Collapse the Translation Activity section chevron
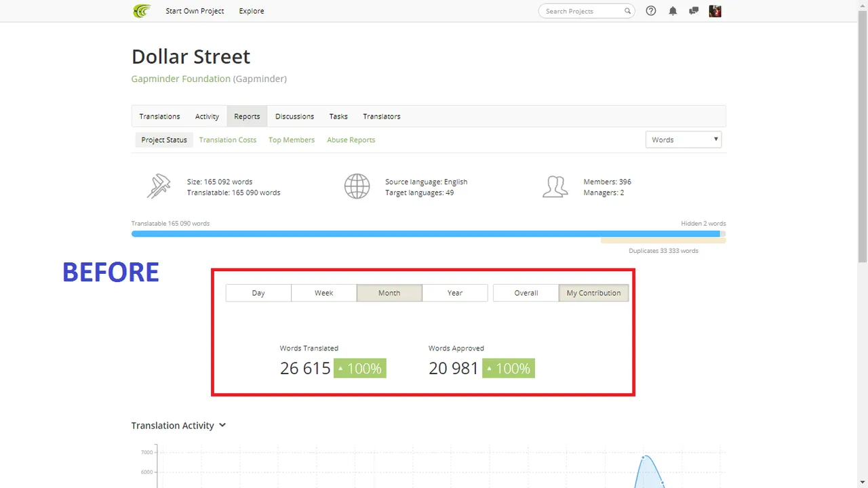 pyautogui.click(x=222, y=426)
